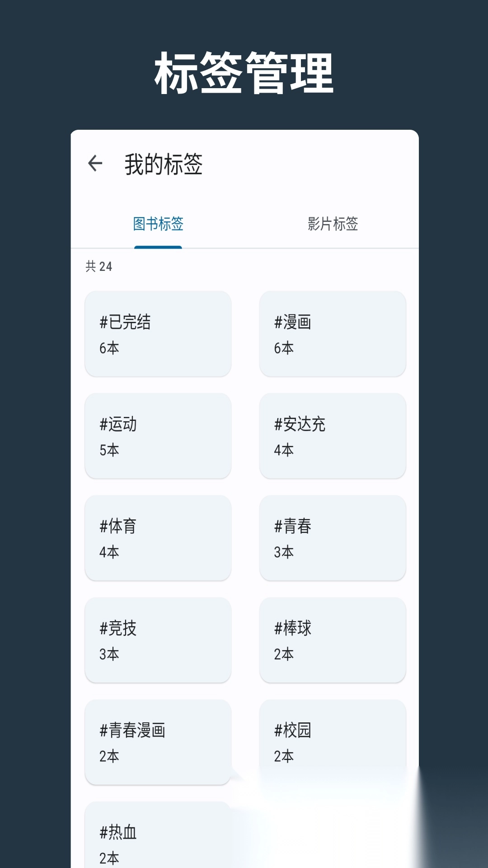
Task: Open the #棒球 tag card
Action: (x=332, y=640)
